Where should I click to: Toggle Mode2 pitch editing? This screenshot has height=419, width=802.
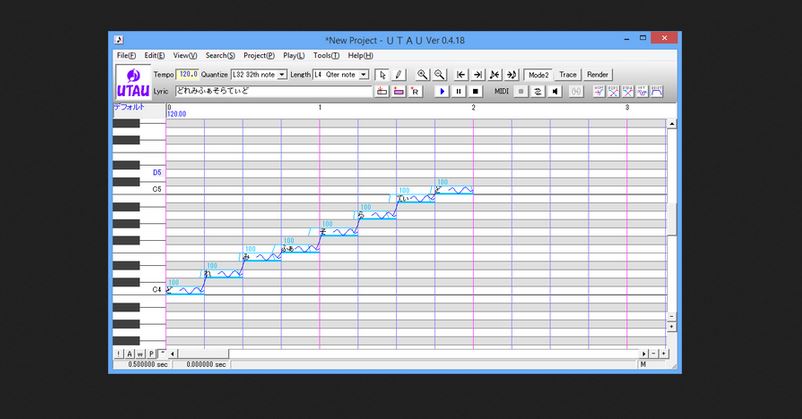[x=538, y=75]
